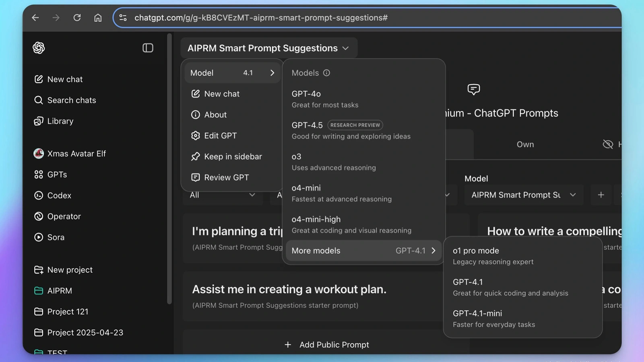Viewport: 644px width, 362px height.
Task: Open the Model 4.1 submenu
Action: coord(232,73)
